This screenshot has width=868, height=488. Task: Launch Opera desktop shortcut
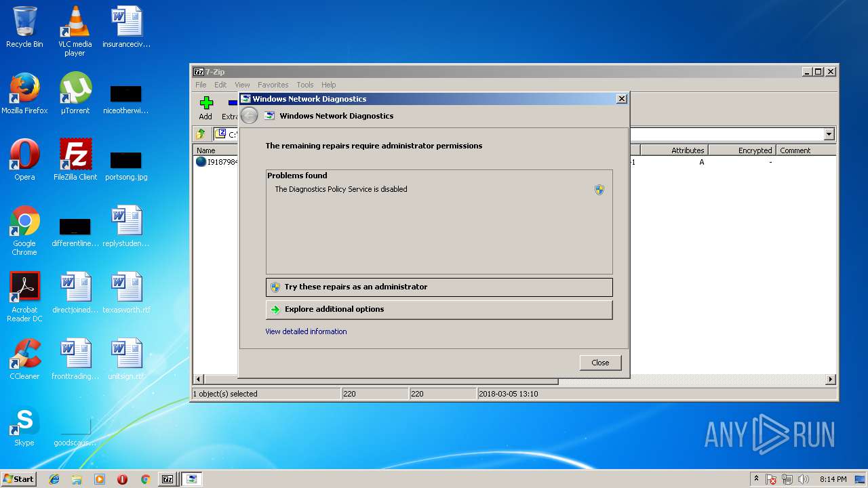(24, 160)
